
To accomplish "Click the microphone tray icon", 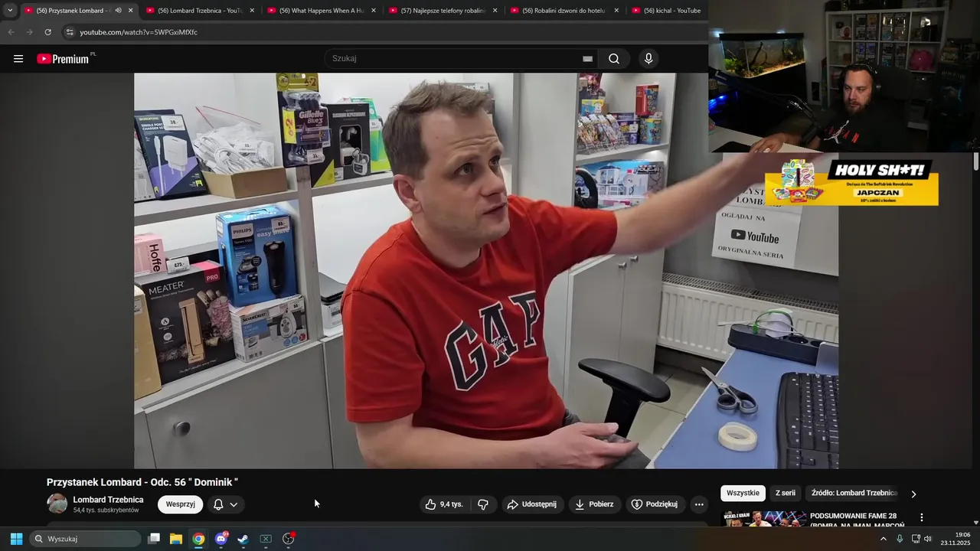I will (x=900, y=539).
